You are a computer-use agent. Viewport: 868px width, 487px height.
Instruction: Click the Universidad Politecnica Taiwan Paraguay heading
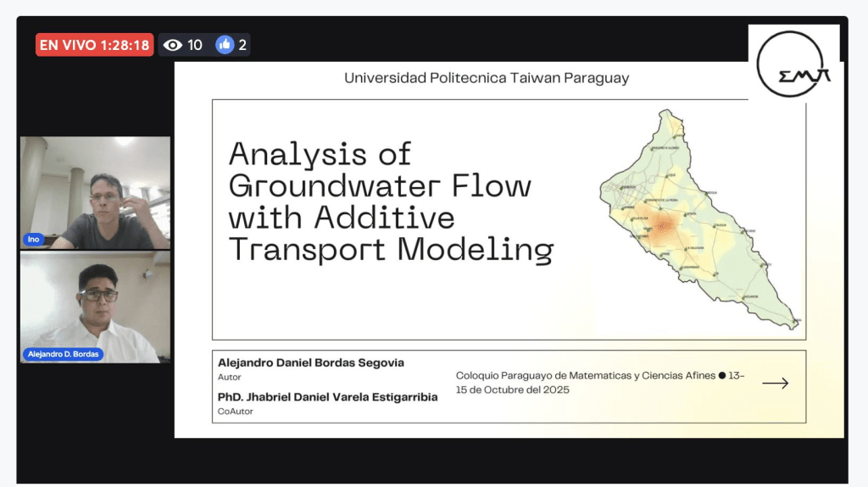pos(487,78)
